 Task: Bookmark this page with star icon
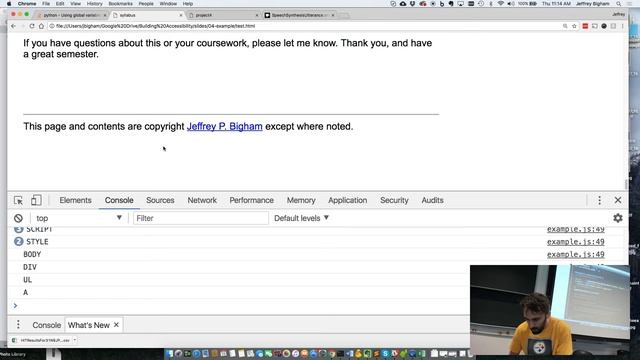click(x=574, y=26)
